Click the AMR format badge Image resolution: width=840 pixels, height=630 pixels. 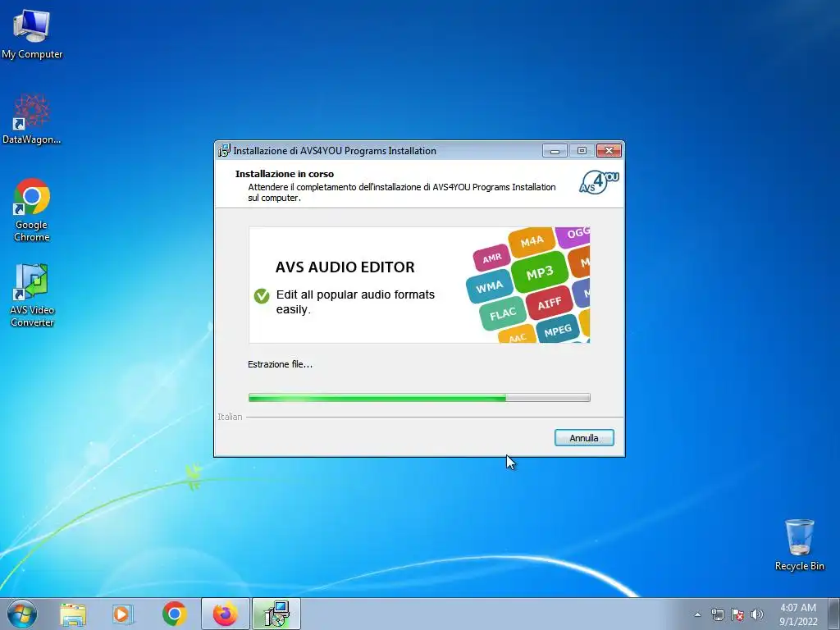point(491,258)
